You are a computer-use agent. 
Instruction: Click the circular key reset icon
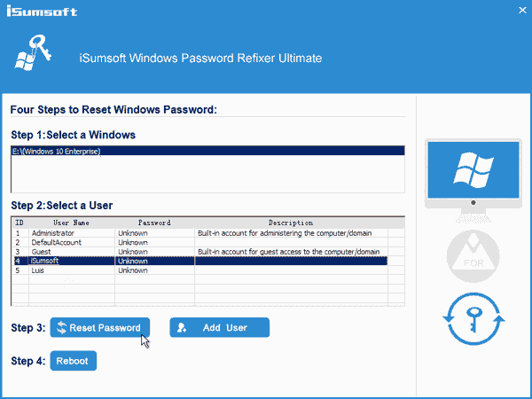coord(473,319)
